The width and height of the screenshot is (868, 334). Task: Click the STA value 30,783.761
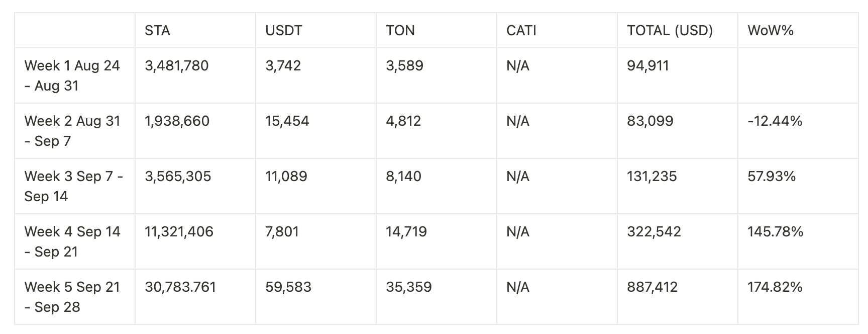[x=180, y=287]
